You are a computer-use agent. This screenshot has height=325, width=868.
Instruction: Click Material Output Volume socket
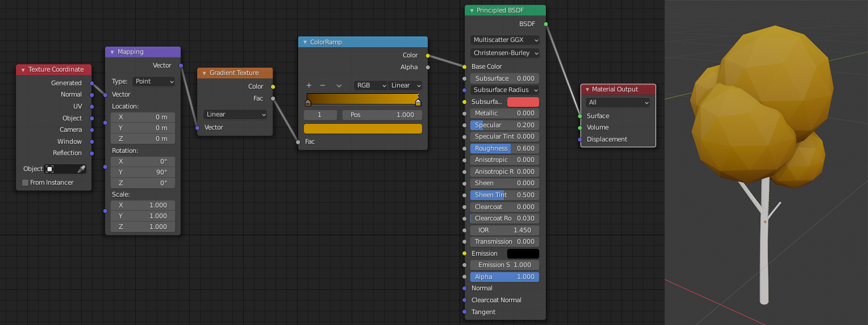580,127
